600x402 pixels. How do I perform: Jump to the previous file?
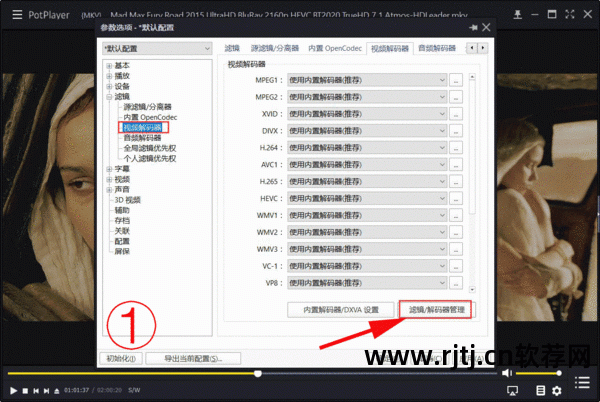pos(36,391)
